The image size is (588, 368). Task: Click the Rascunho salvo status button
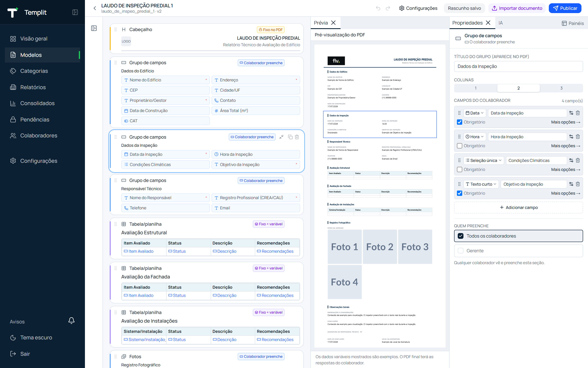[464, 8]
